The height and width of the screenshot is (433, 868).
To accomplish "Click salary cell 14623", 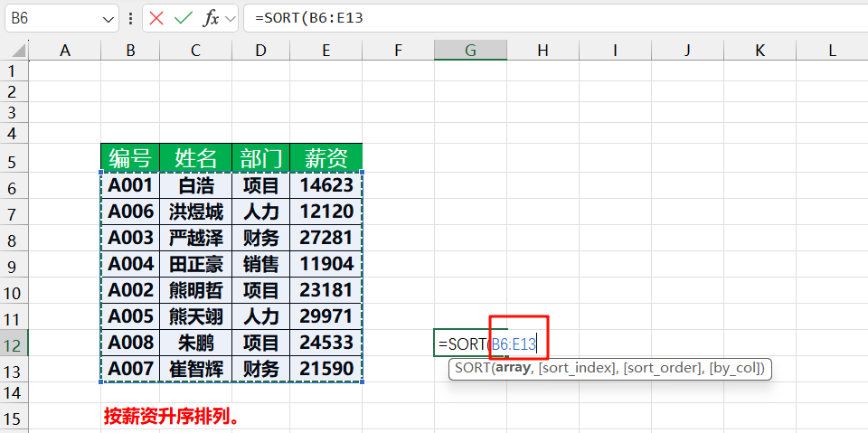I will 326,185.
